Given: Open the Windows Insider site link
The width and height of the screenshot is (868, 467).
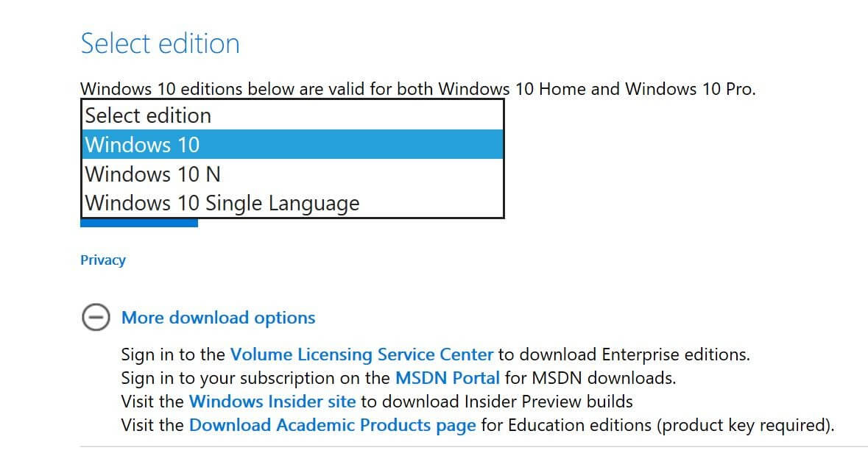Looking at the screenshot, I should pos(272,402).
